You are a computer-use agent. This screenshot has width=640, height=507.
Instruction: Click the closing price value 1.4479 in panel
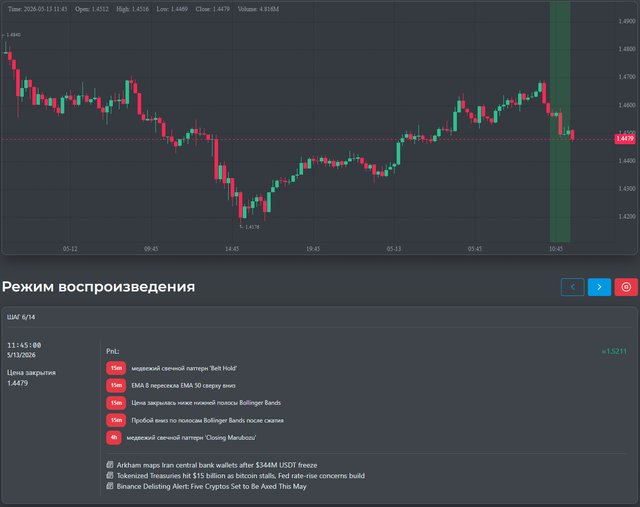point(18,383)
